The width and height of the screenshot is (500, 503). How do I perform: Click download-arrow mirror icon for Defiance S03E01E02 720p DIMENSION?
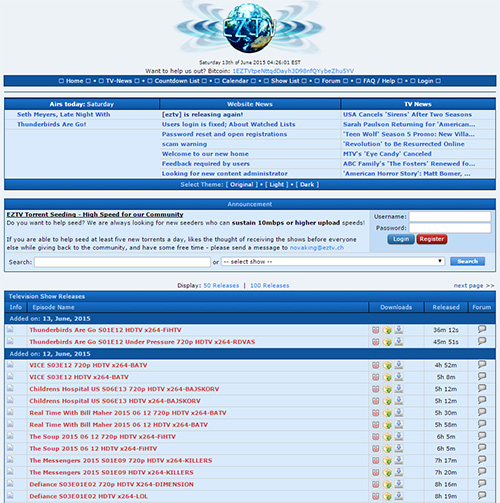[399, 484]
